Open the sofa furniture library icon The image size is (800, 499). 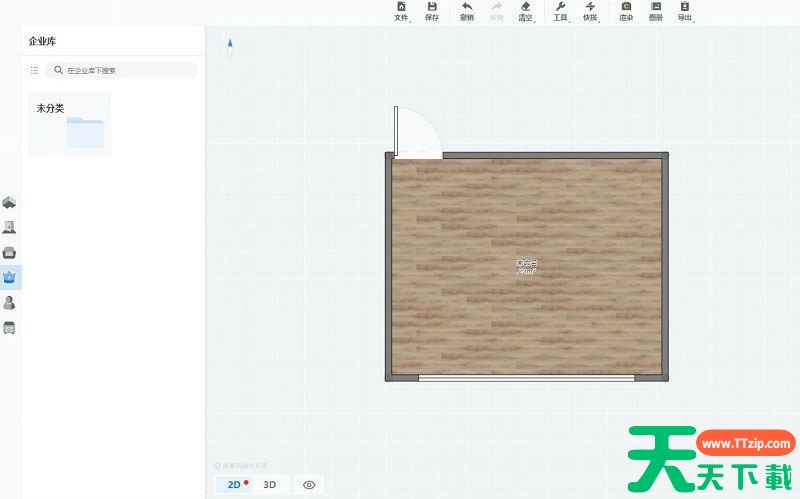pyautogui.click(x=10, y=252)
